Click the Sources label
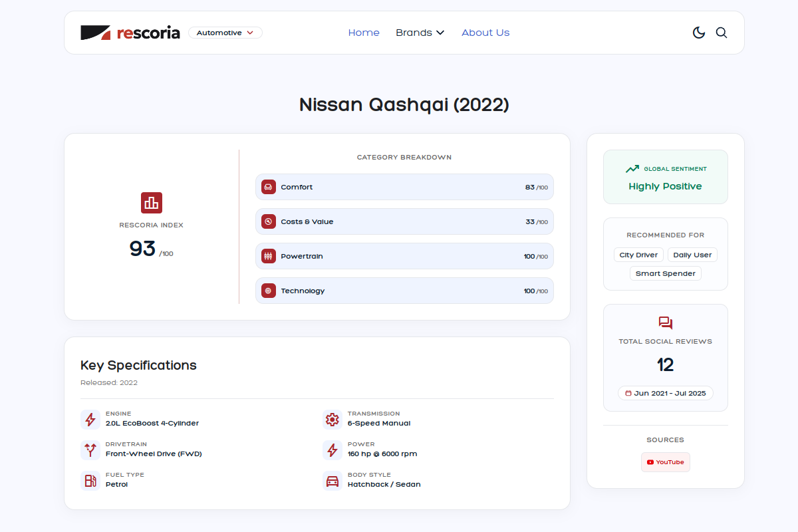798x532 pixels. 666,440
